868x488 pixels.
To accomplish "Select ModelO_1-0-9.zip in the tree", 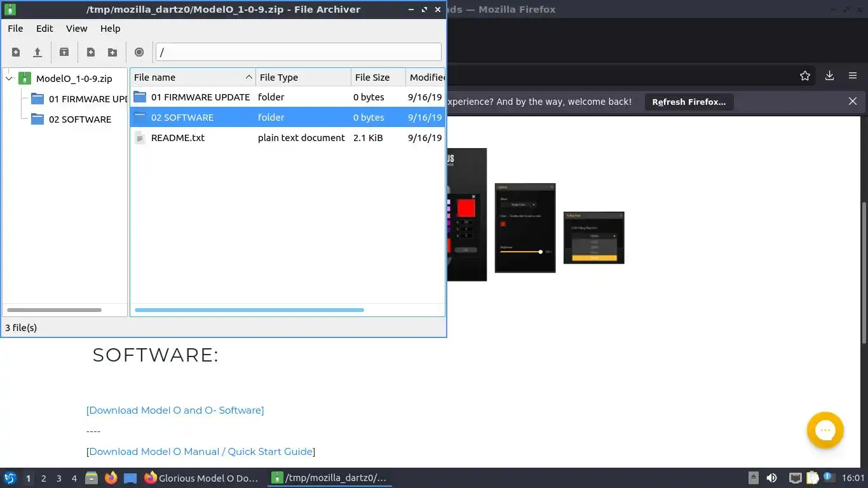I will pos(74,79).
